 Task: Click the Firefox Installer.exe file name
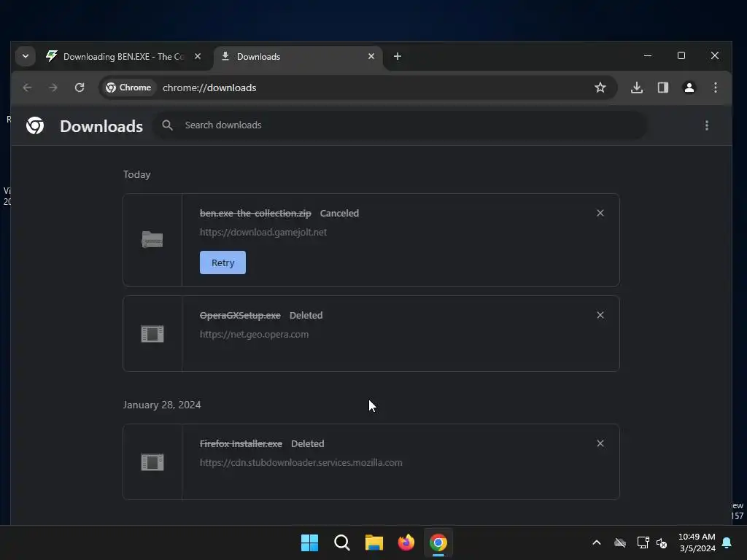[x=241, y=444]
